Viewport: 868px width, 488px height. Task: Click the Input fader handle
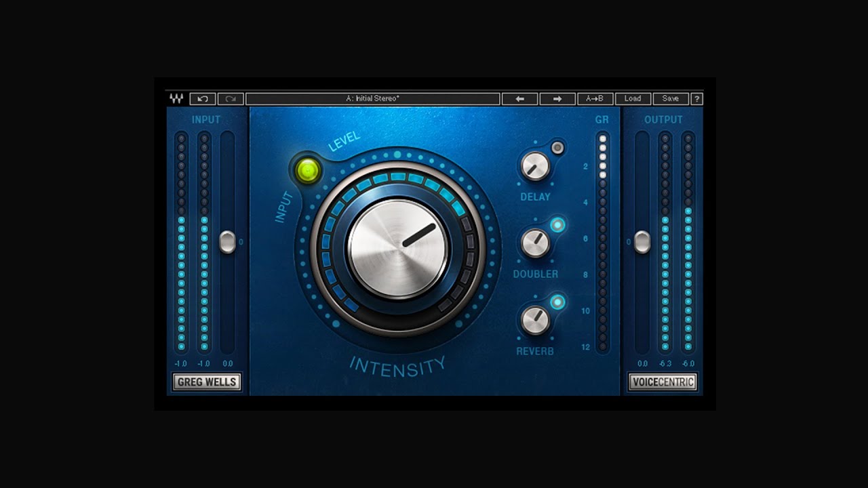coord(228,242)
